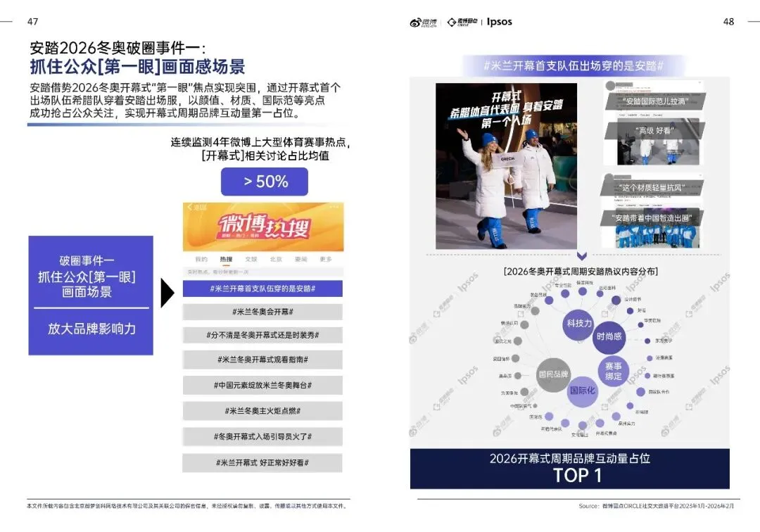Click the > 50% purple badge

pyautogui.click(x=265, y=182)
